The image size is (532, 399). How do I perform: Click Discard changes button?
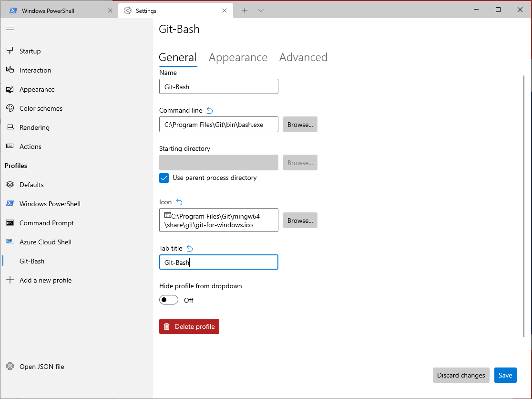pos(461,375)
